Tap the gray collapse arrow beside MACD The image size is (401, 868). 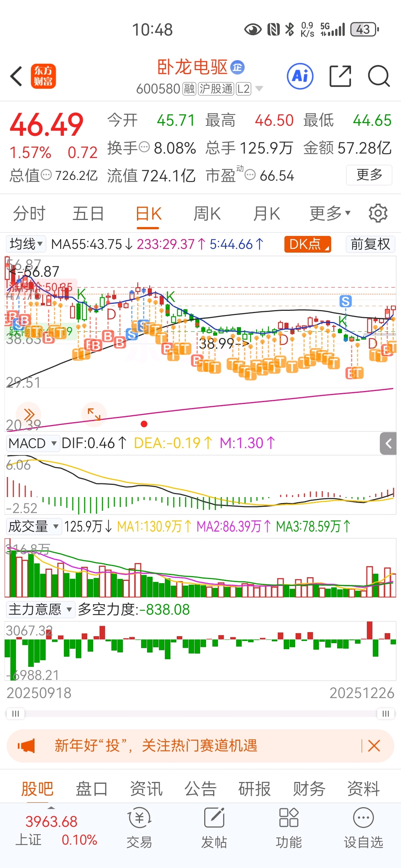tap(388, 443)
